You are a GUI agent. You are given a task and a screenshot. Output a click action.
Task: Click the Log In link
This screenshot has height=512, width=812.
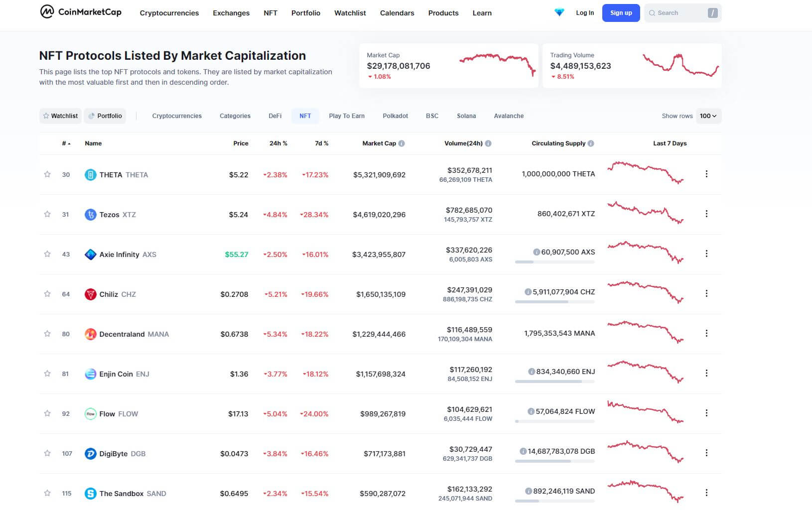click(585, 13)
